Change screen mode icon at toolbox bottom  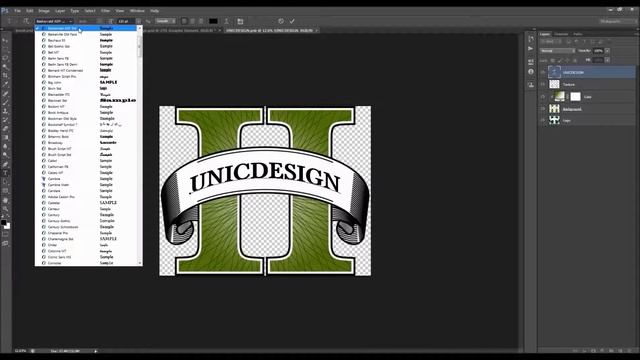(x=5, y=243)
